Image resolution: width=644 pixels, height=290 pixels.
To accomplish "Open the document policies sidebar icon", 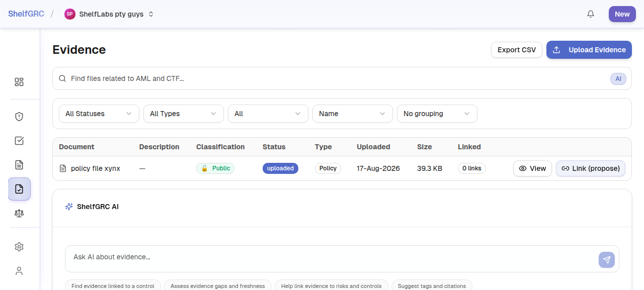I will click(x=19, y=165).
